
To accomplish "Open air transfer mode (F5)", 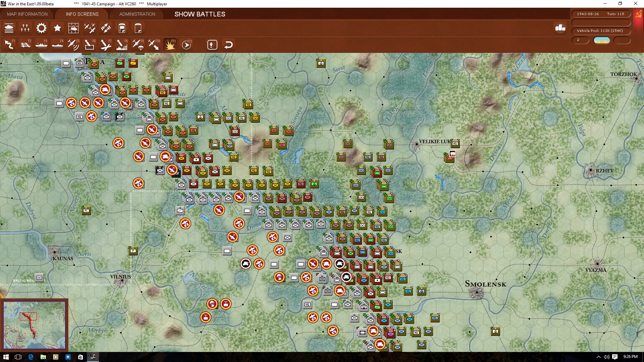I will [73, 44].
